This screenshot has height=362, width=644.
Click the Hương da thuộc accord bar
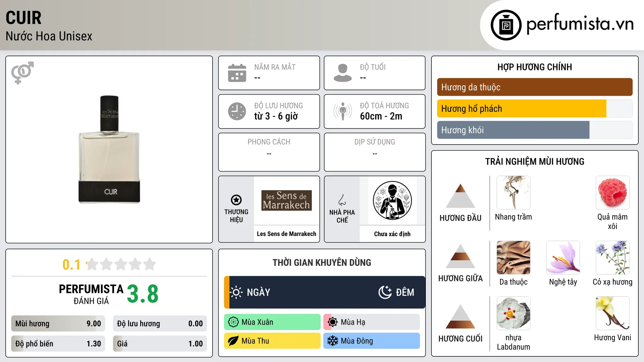pyautogui.click(x=535, y=87)
